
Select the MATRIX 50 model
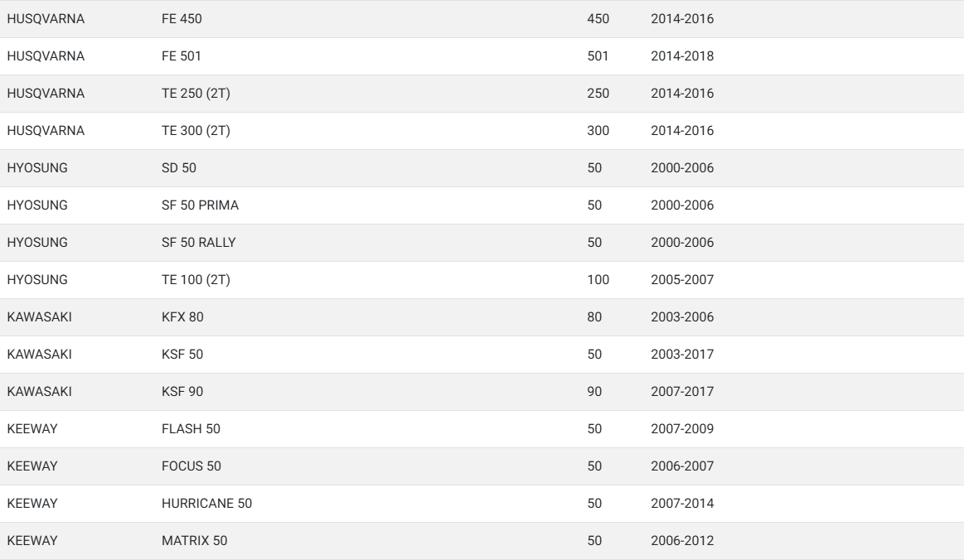click(x=194, y=541)
